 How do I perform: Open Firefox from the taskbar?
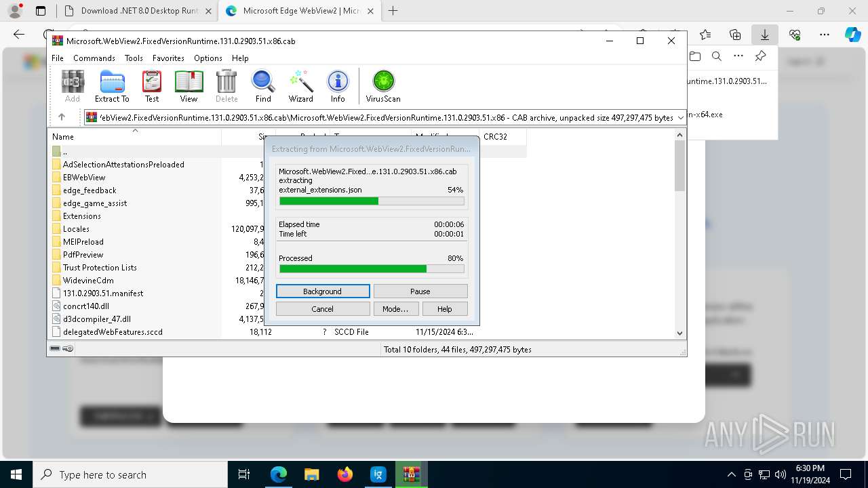click(344, 474)
